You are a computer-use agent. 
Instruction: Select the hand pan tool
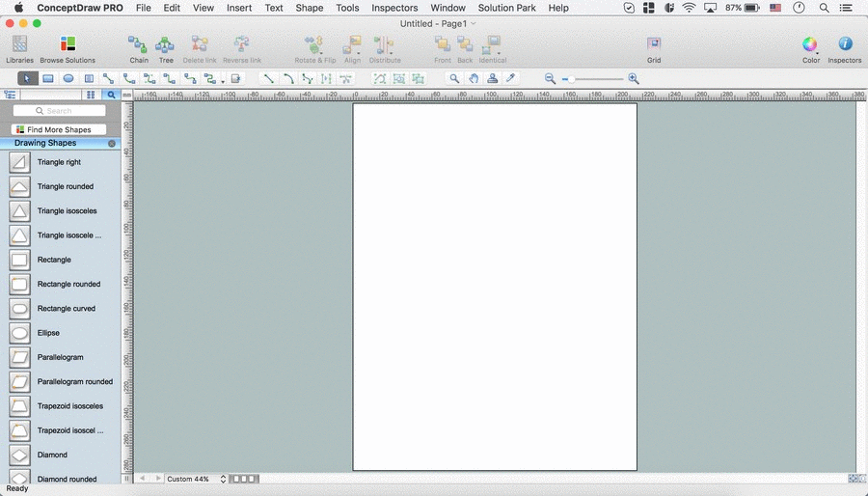coord(474,79)
